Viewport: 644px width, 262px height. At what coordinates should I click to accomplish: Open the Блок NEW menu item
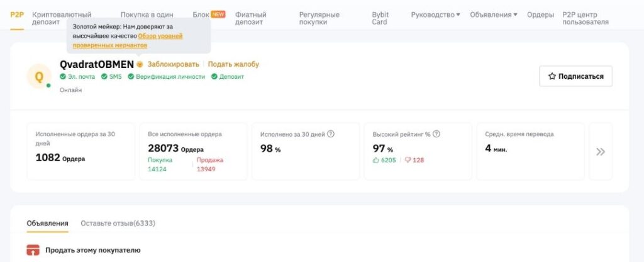[209, 14]
